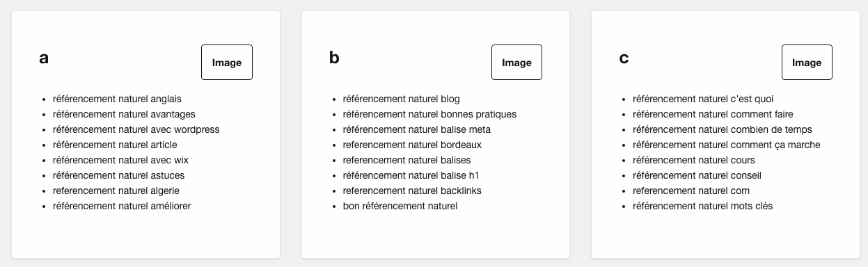Pick 'referencement naturel algerie' list item
This screenshot has height=267, width=868.
coord(116,191)
